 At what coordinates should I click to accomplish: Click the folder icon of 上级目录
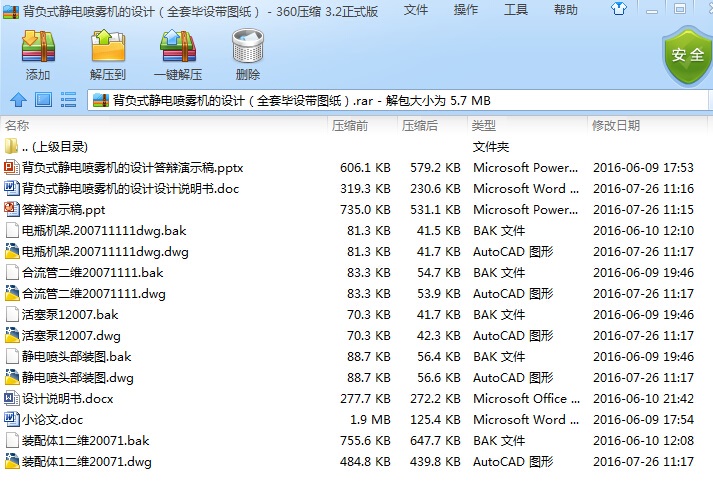click(x=11, y=146)
